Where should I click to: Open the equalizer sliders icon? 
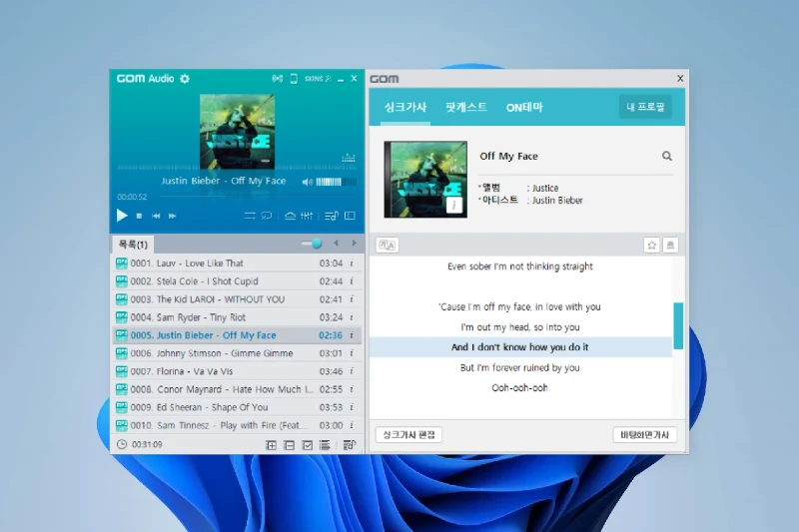(x=307, y=216)
